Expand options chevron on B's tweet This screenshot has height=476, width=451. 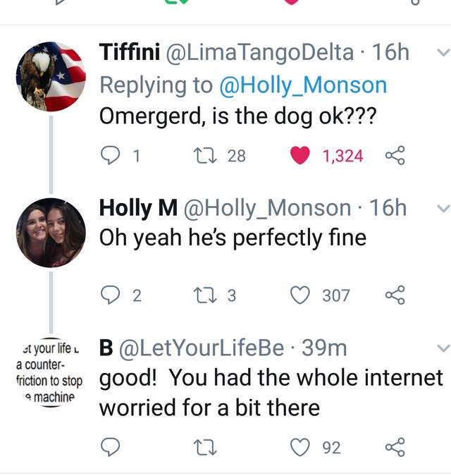click(442, 348)
